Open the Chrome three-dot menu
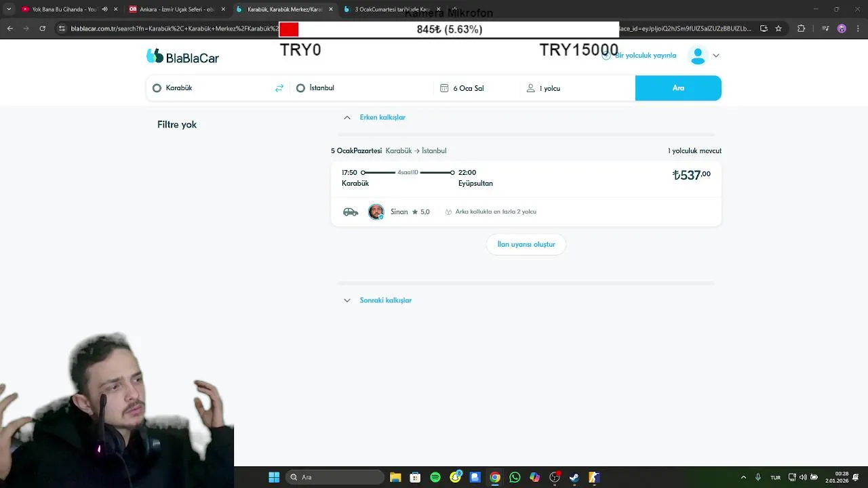The height and width of the screenshot is (488, 868). click(857, 28)
